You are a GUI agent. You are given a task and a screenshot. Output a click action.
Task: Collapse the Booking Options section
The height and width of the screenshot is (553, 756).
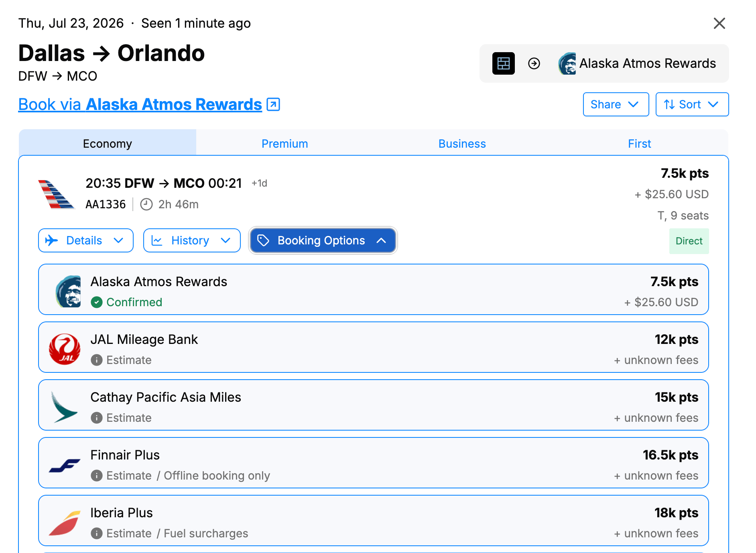tap(323, 240)
